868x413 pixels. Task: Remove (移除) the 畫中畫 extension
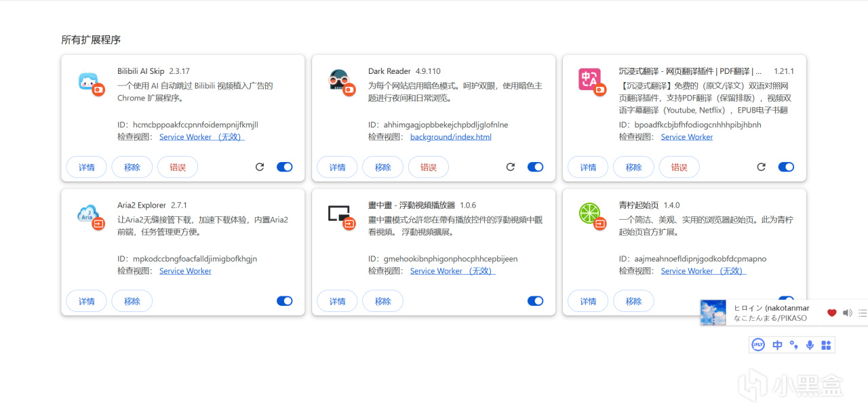click(383, 301)
